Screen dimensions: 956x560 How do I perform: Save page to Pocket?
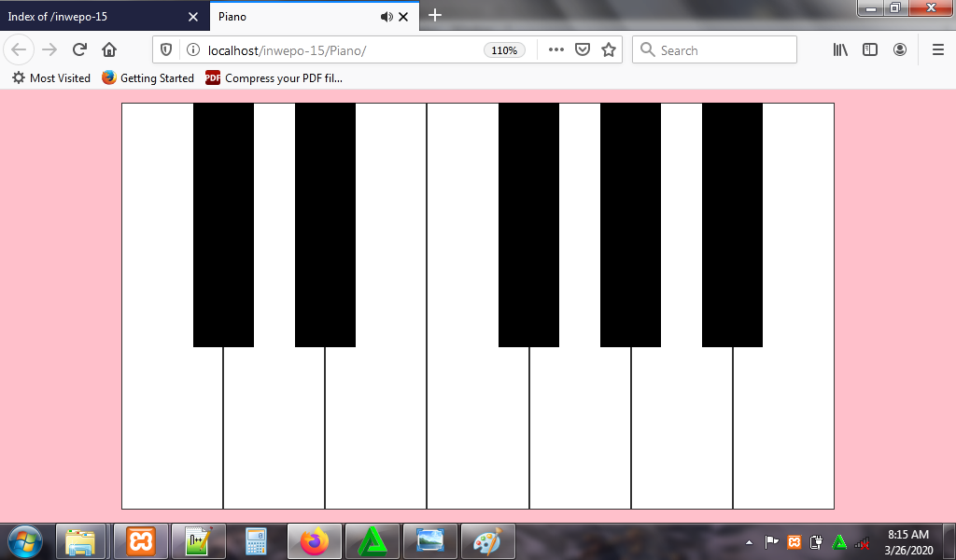click(583, 50)
